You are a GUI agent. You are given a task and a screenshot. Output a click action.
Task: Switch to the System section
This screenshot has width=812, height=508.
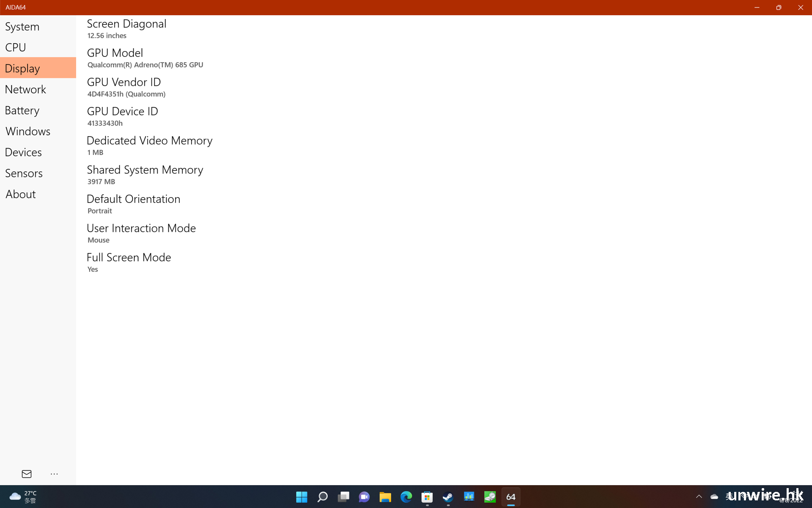click(22, 27)
